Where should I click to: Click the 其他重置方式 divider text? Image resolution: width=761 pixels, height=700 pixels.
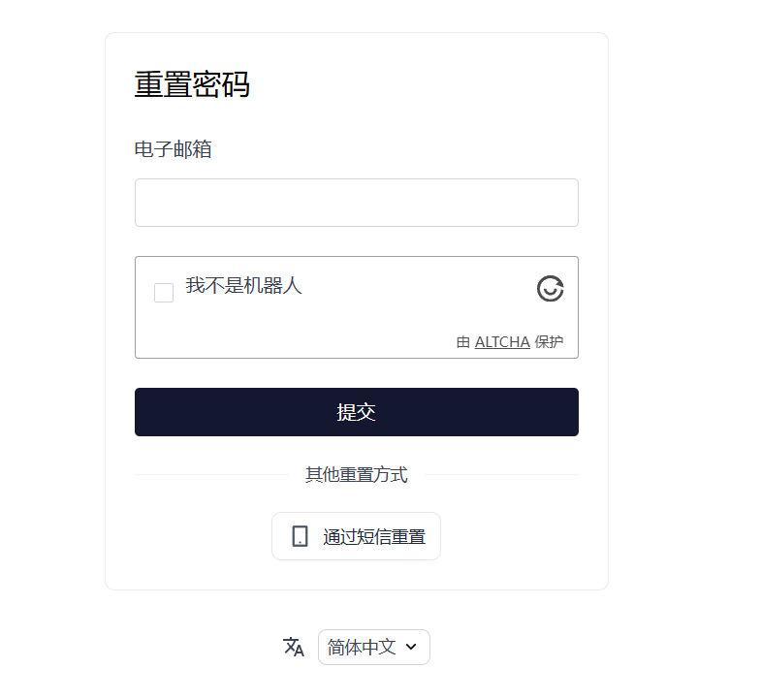356,475
